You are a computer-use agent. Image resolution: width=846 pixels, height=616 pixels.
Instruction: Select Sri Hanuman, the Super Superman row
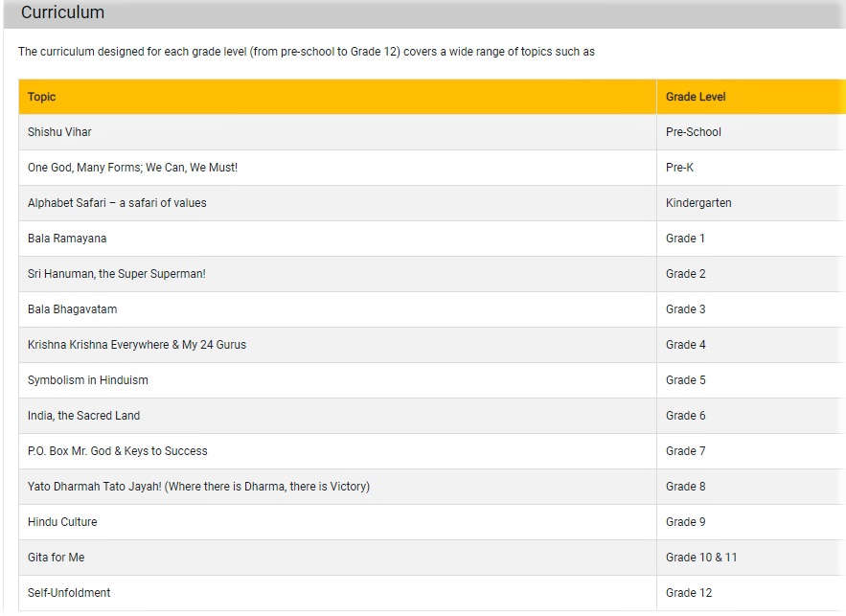432,274
